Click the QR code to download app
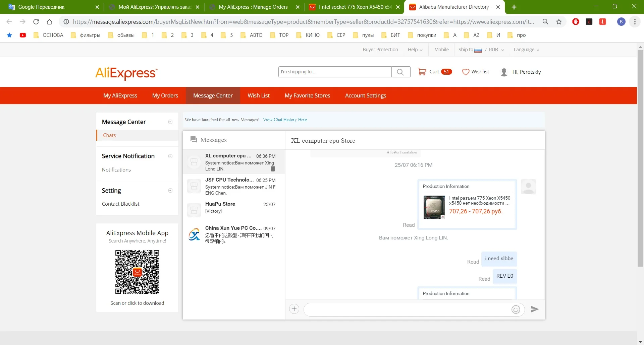 coord(137,272)
